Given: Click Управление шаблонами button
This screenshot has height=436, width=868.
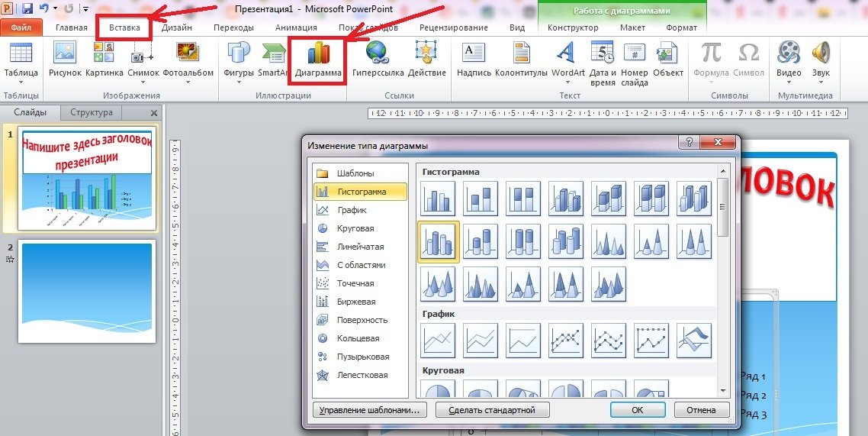Looking at the screenshot, I should [x=371, y=410].
